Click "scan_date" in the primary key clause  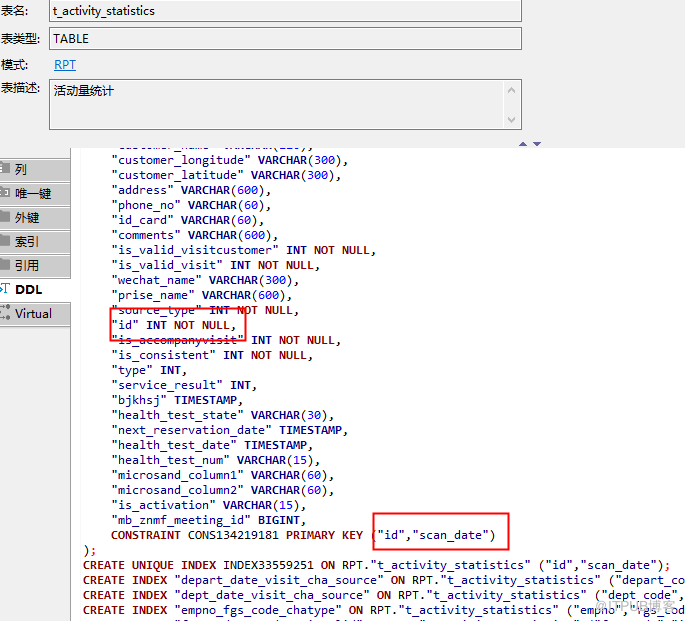pyautogui.click(x=452, y=535)
